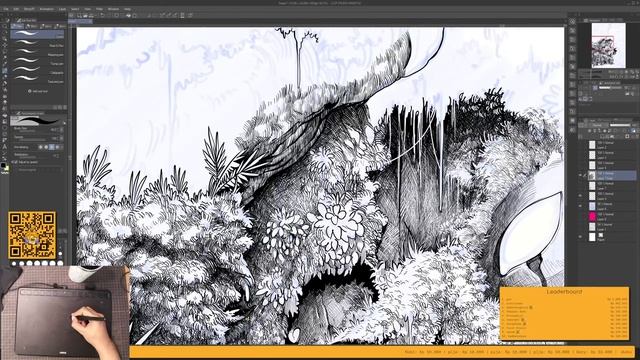The image size is (640, 360).
Task: Click the Undo arrow in command bar
Action: 103,16
